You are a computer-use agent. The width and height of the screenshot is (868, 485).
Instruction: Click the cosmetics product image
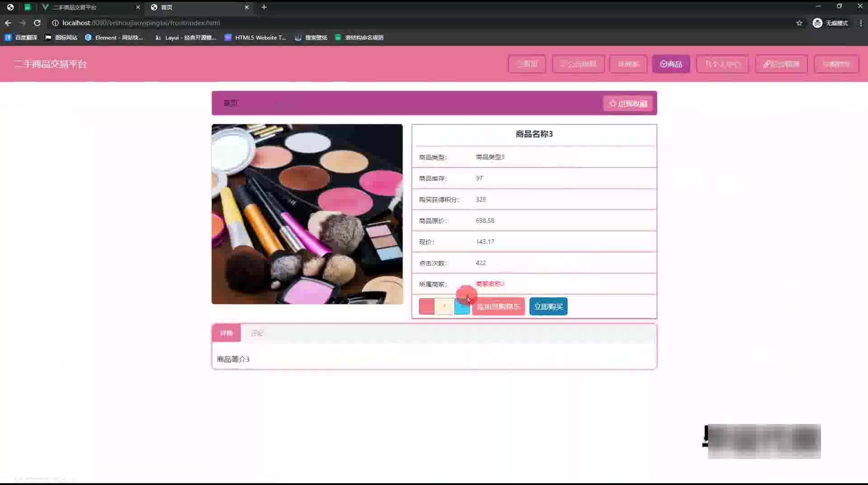[307, 214]
